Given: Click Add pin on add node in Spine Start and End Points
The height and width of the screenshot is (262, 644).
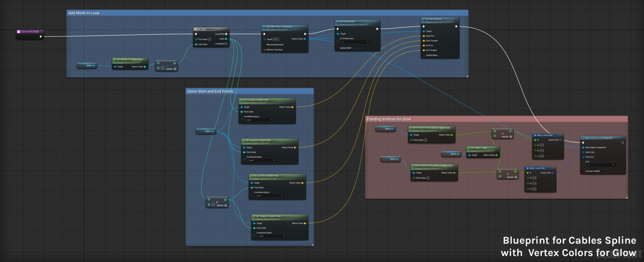Looking at the screenshot, I should point(222,205).
